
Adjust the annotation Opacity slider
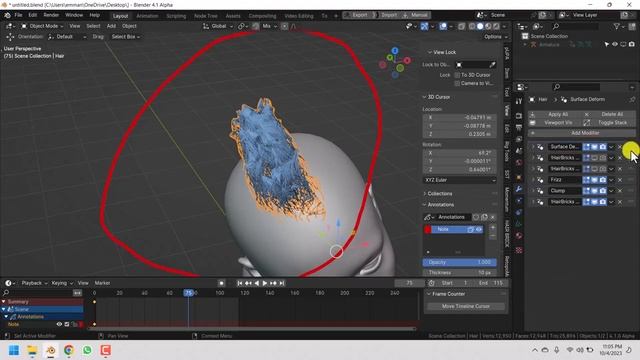pyautogui.click(x=460, y=262)
